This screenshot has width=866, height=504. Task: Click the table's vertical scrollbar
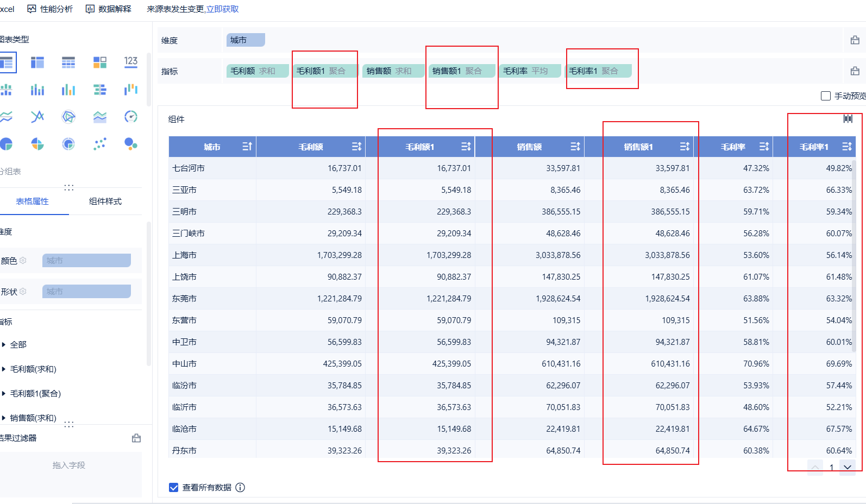(x=854, y=255)
